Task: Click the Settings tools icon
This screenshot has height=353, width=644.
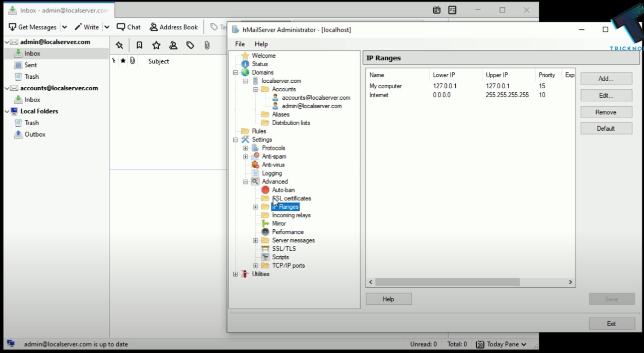Action: tap(245, 140)
